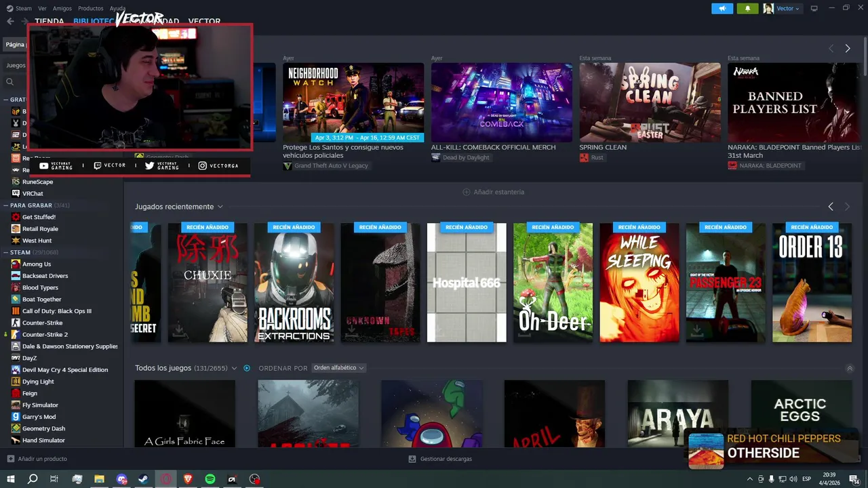Select the Oh-Deer game cover

[x=553, y=283]
